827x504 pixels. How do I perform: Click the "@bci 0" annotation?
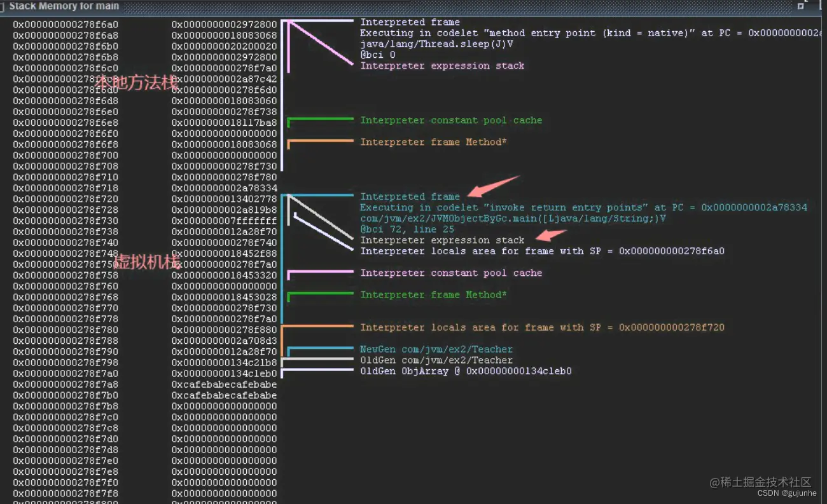[378, 55]
